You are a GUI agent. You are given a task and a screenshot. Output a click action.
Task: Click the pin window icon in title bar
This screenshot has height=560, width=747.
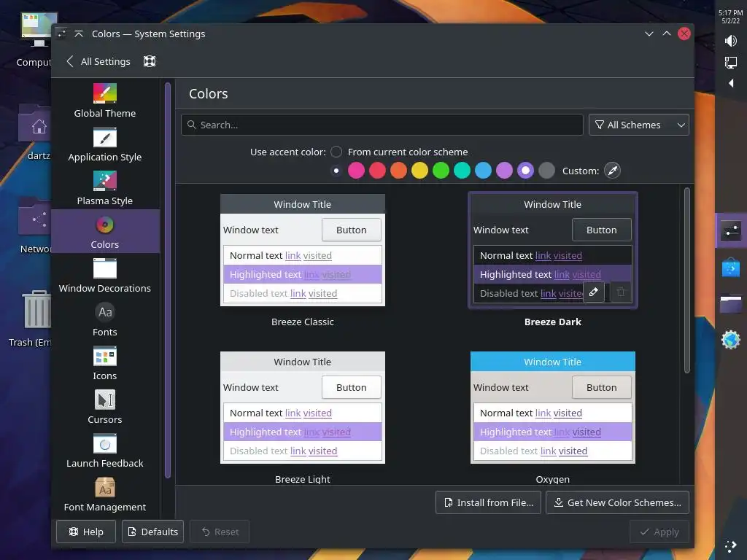coord(61,34)
